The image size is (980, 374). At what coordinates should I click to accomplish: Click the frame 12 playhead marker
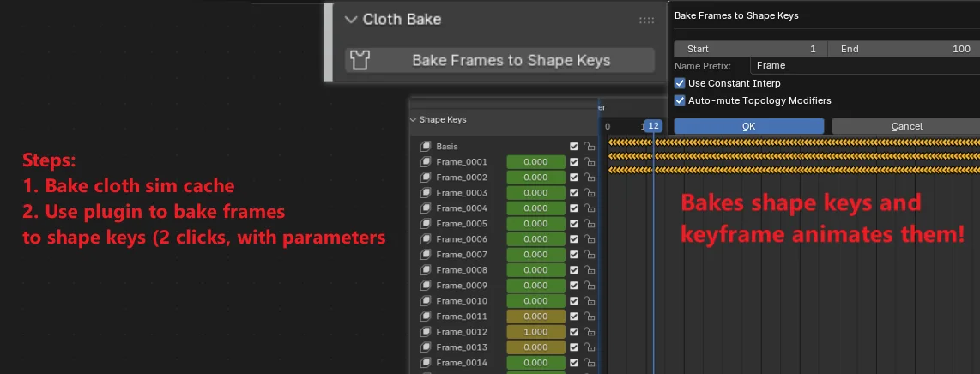click(653, 126)
